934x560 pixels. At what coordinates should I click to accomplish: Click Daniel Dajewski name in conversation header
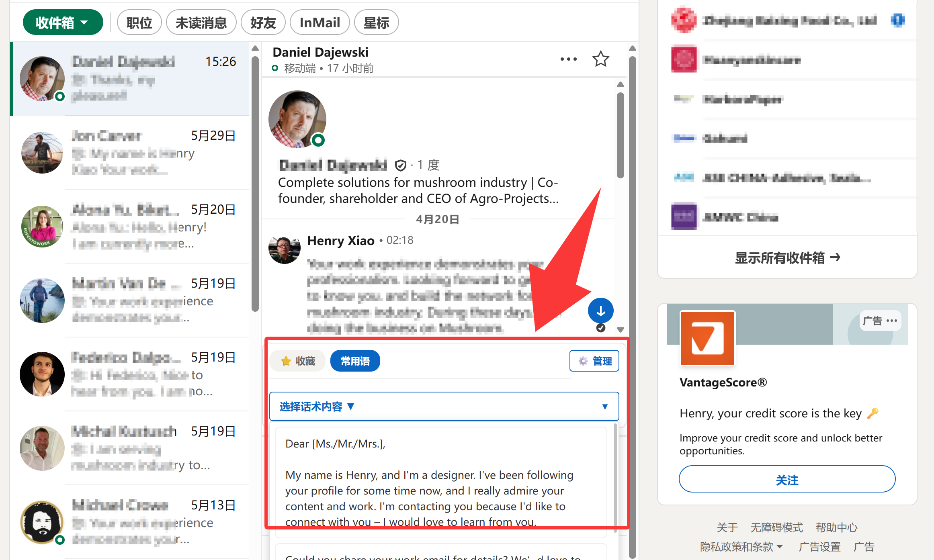[x=320, y=52]
